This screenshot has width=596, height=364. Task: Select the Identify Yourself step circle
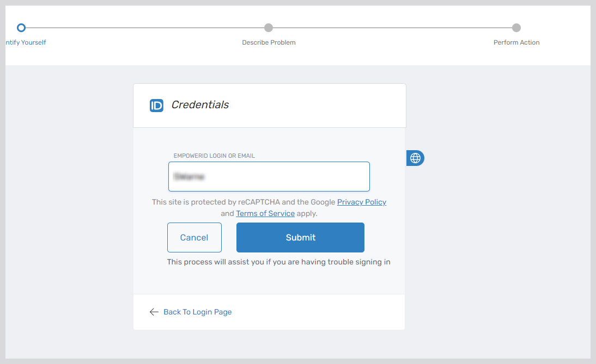coord(21,27)
